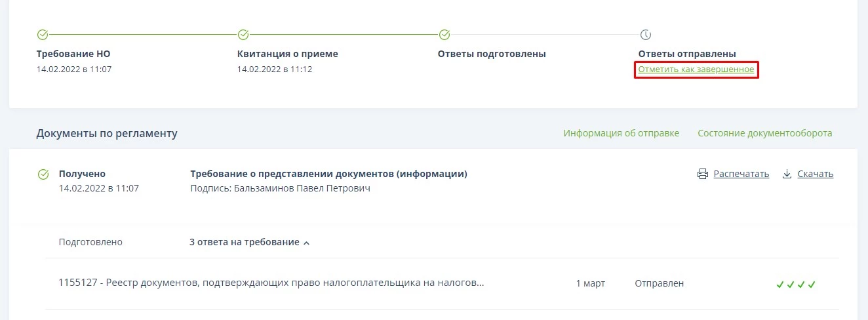Click the "Распечатать" text link
The height and width of the screenshot is (320, 868).
pyautogui.click(x=741, y=174)
